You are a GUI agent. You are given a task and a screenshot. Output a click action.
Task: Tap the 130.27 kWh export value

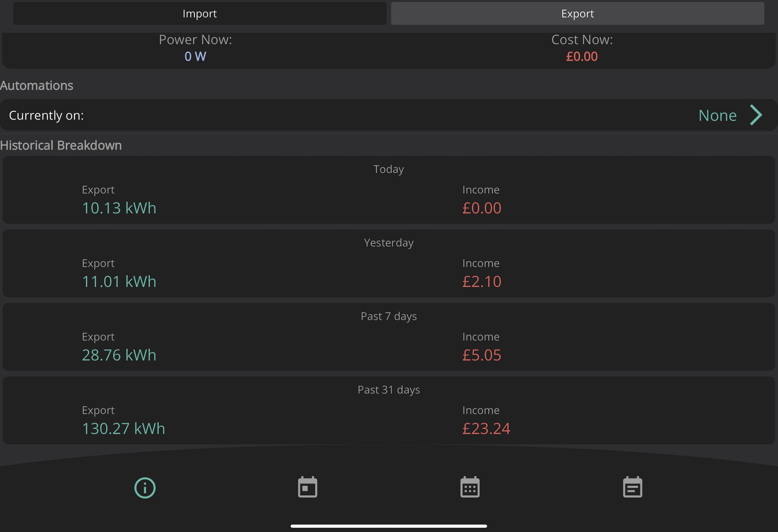tap(124, 429)
